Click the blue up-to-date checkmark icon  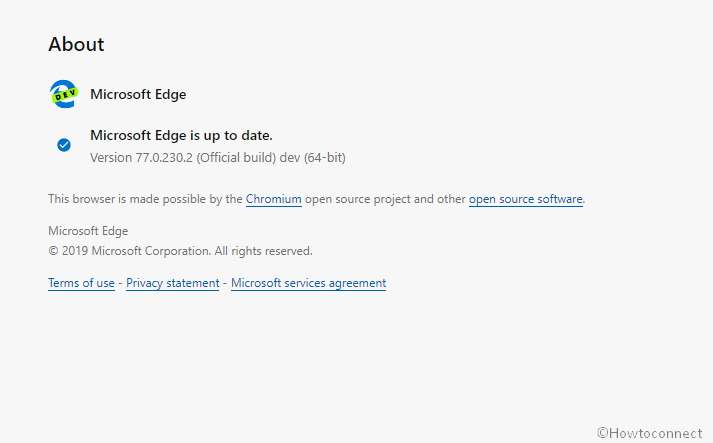tap(64, 145)
